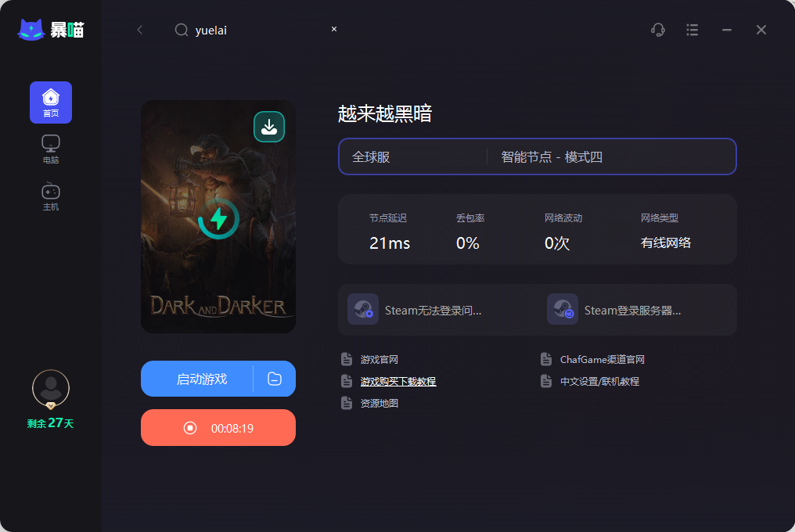Screen dimensions: 795x532
Task: Click the download icon on game cover
Action: tap(269, 127)
